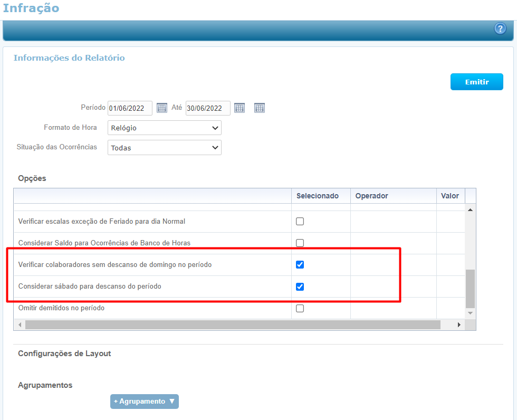Image resolution: width=517 pixels, height=420 pixels.
Task: Click the rightmost calendar icon in Período row
Action: (x=259, y=108)
